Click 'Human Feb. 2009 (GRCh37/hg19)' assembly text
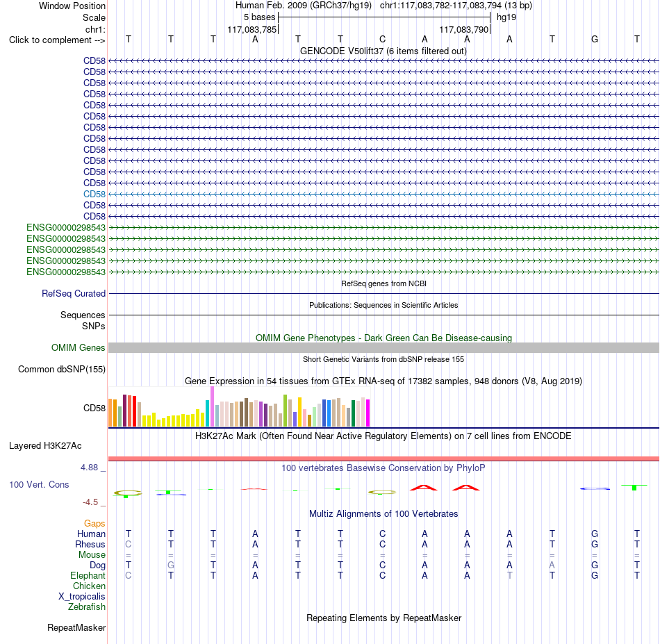660x644 pixels. point(303,6)
